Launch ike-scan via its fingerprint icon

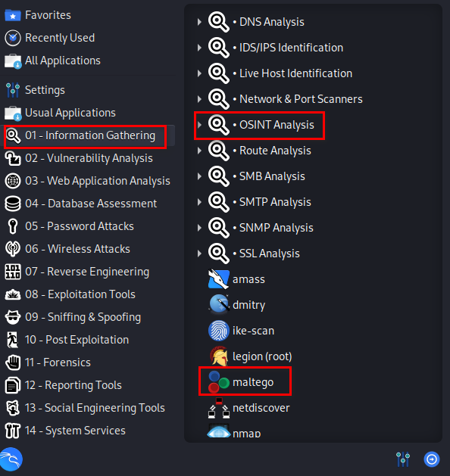tap(219, 331)
